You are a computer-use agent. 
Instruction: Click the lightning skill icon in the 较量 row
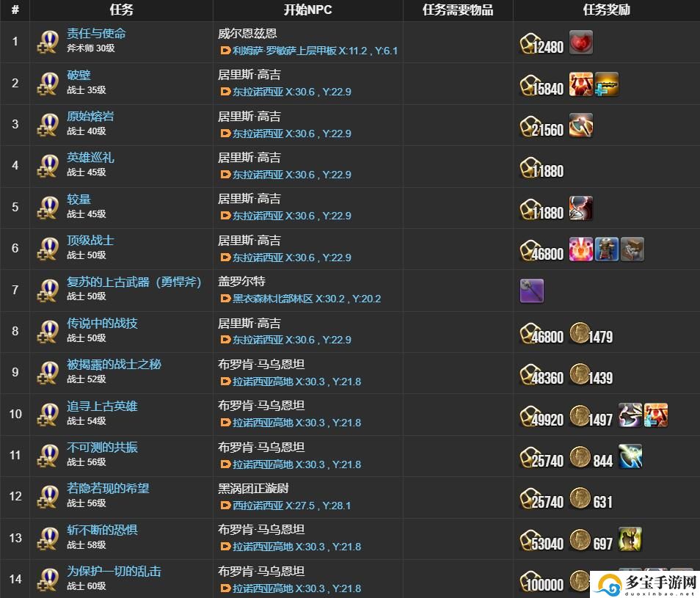tap(581, 208)
